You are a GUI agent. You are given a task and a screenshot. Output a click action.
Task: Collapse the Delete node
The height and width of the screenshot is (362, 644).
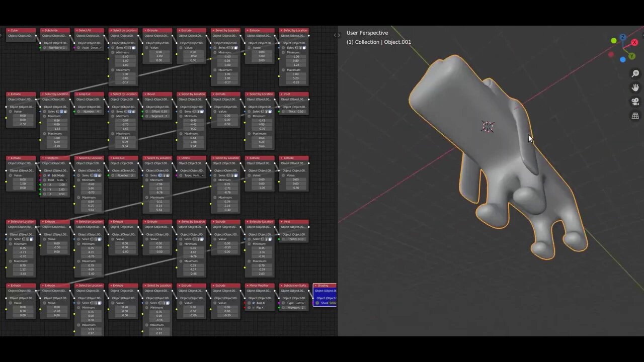click(180, 158)
